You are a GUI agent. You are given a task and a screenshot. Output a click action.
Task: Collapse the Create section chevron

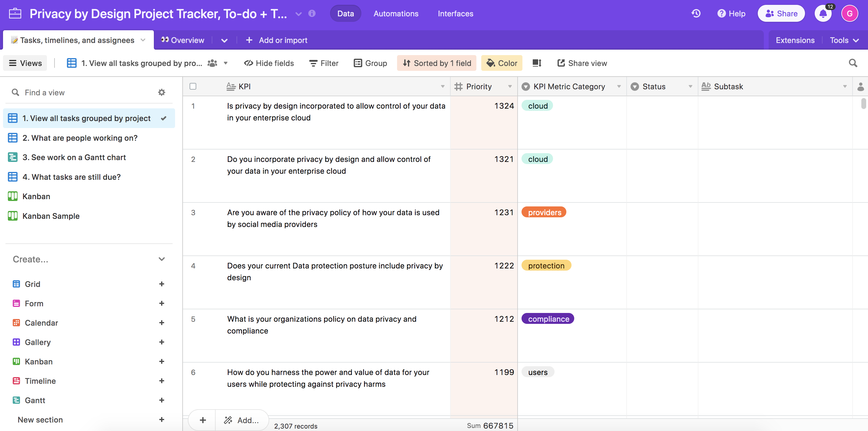pos(162,259)
